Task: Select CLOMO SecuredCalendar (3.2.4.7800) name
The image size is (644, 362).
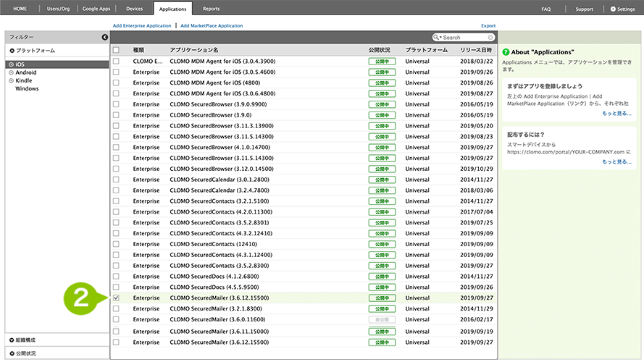Action: click(219, 190)
